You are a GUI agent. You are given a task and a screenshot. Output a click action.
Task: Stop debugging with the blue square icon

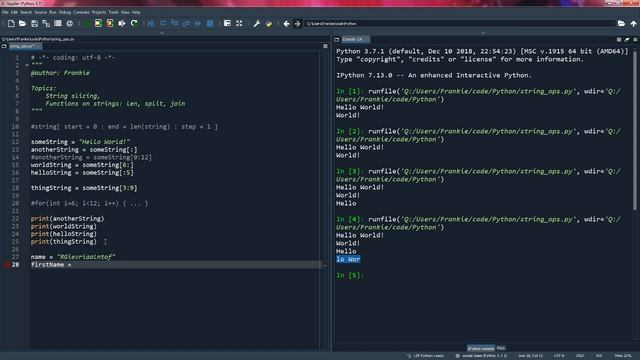tap(210, 24)
